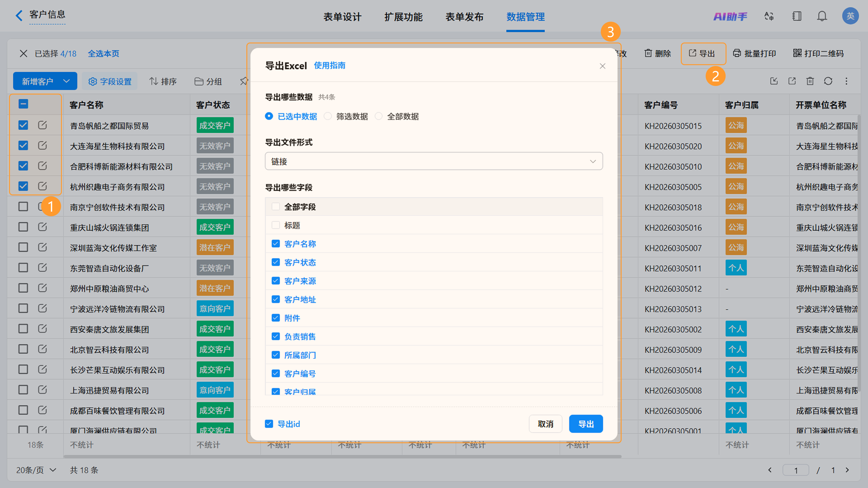Image resolution: width=868 pixels, height=488 pixels.
Task: Switch to the 数据管理 tab
Action: point(525,17)
